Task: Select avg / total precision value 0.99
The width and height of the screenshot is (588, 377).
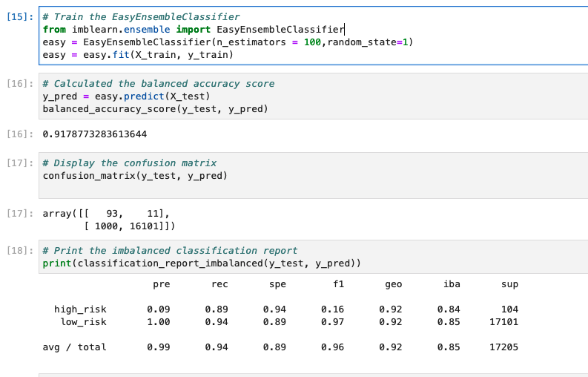Action: click(x=158, y=347)
